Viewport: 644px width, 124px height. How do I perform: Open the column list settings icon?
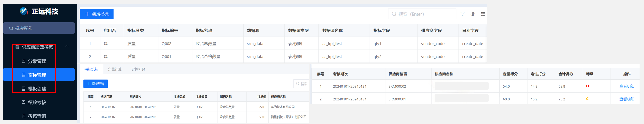483,14
